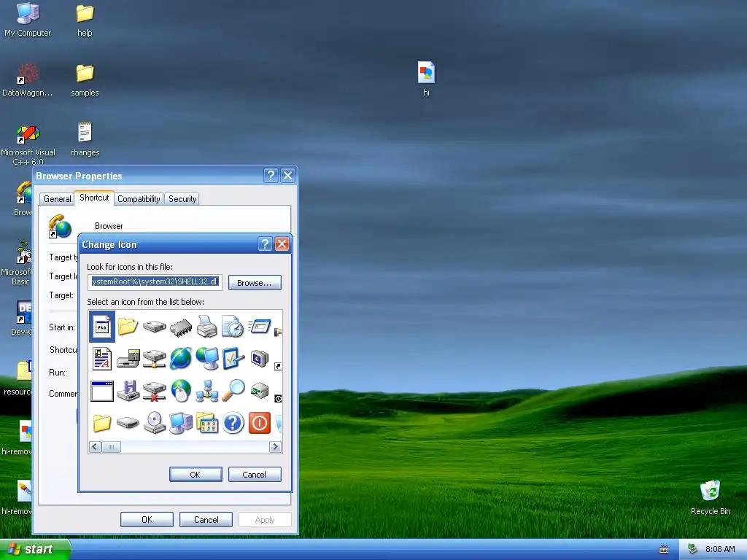The height and width of the screenshot is (560, 747).
Task: Select the connected network drive icon
Action: click(x=155, y=359)
